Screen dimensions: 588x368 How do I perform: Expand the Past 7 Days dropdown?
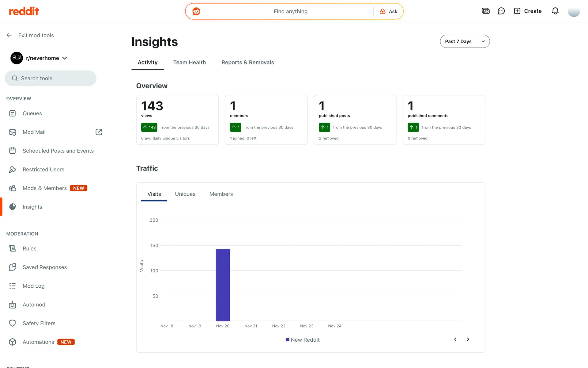click(x=465, y=41)
